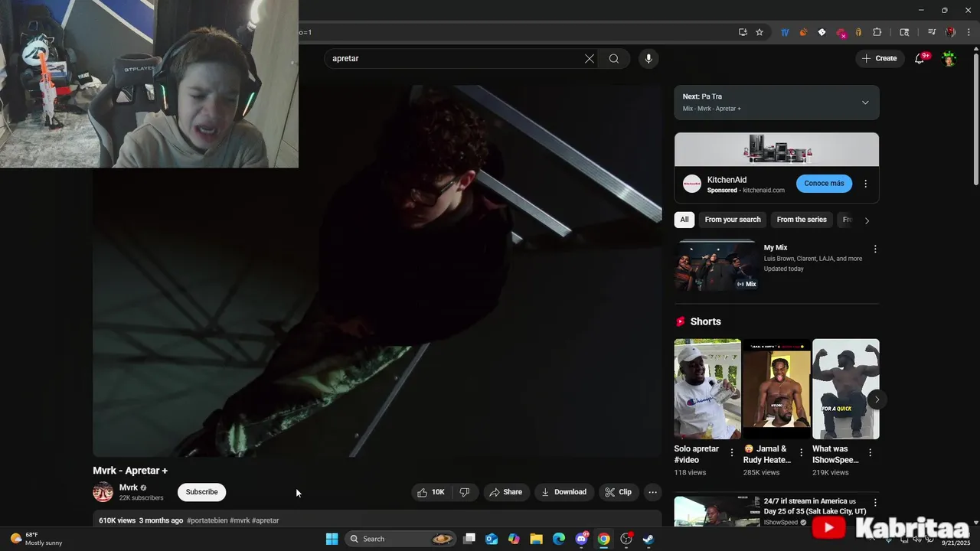Open more actions ellipsis under the video
The image size is (980, 551).
tap(652, 492)
